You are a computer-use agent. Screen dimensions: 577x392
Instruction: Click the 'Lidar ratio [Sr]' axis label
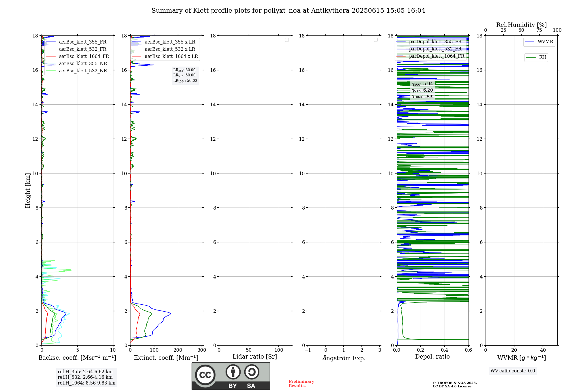coord(255,357)
